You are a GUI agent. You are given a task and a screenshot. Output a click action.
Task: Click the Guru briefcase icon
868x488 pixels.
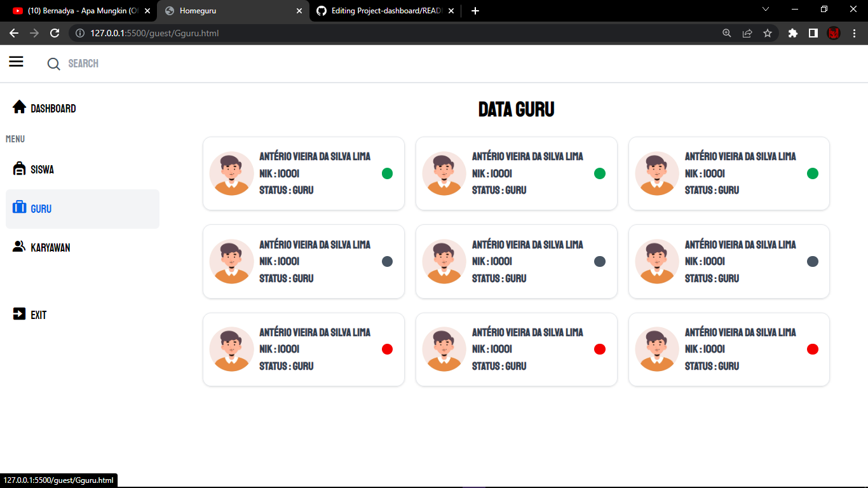coord(19,208)
